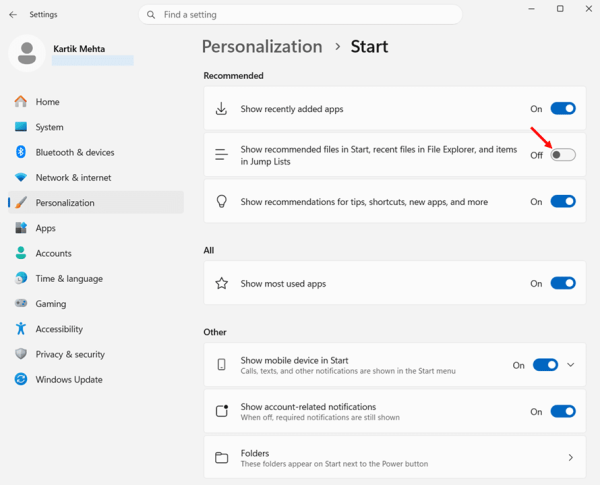
Task: Click Personalization breadcrumb link
Action: tap(262, 47)
